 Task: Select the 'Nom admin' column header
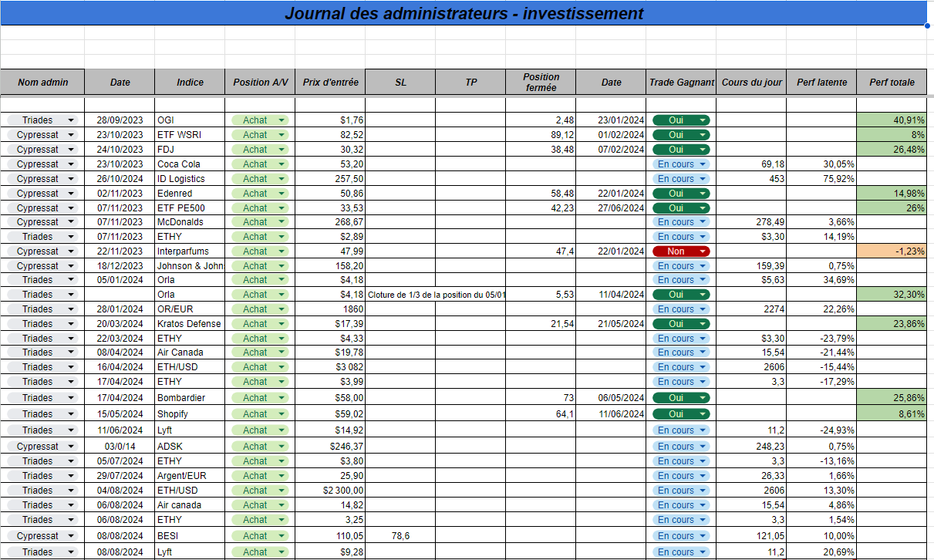[x=42, y=83]
